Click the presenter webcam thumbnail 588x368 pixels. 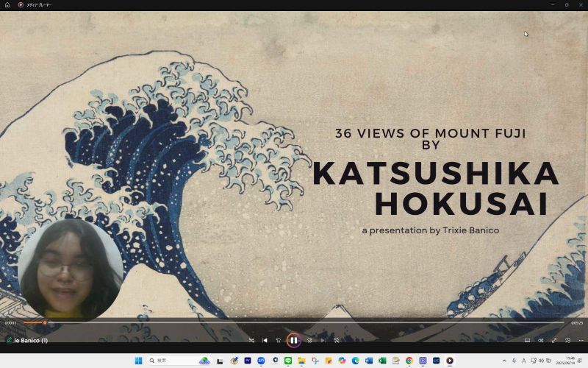[70, 269]
